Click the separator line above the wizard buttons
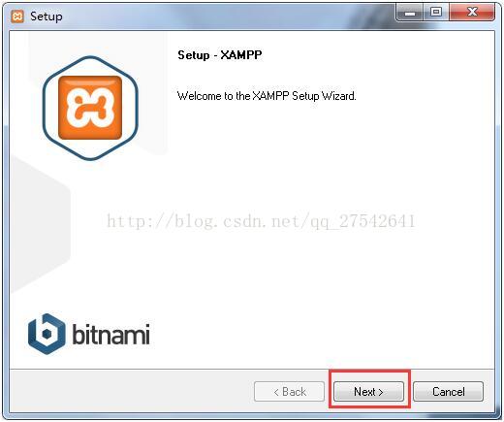504x422 pixels. click(252, 369)
